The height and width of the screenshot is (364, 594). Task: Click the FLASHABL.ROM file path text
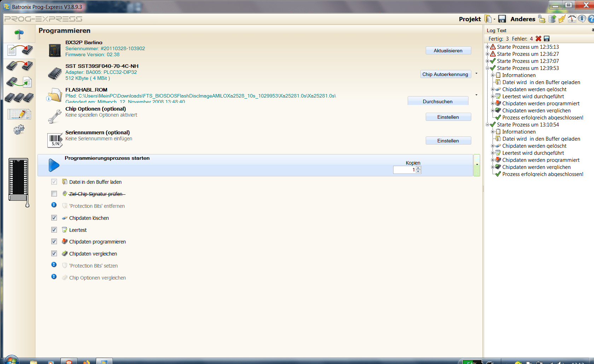tap(200, 96)
